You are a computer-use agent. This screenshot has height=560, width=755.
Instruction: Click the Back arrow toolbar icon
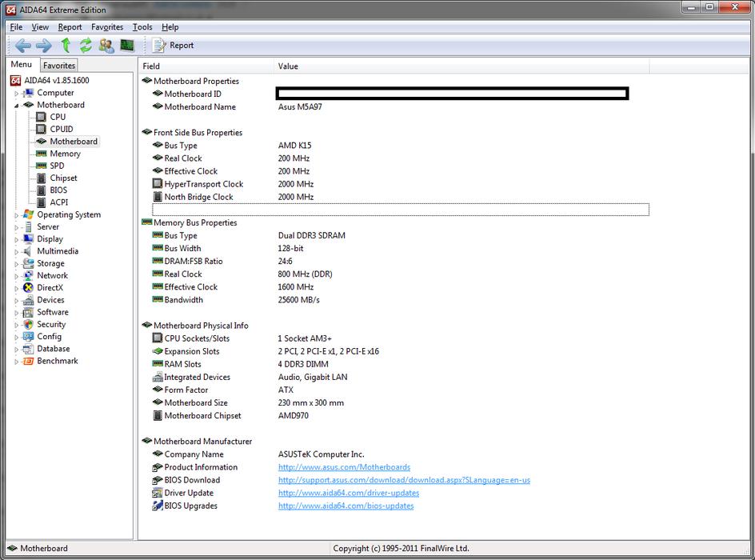pos(23,46)
